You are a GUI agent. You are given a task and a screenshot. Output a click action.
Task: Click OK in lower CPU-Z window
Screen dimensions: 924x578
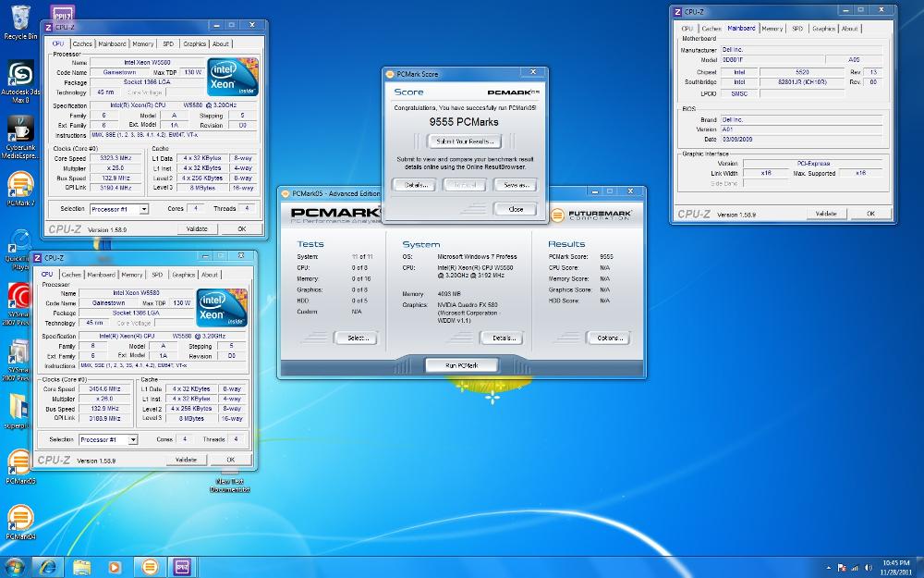tap(231, 460)
